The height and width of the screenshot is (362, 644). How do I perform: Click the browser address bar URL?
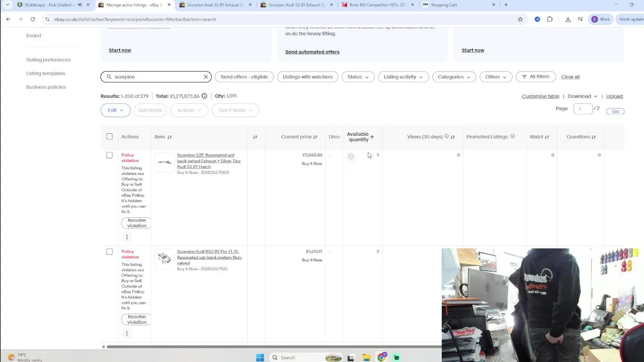[x=135, y=19]
